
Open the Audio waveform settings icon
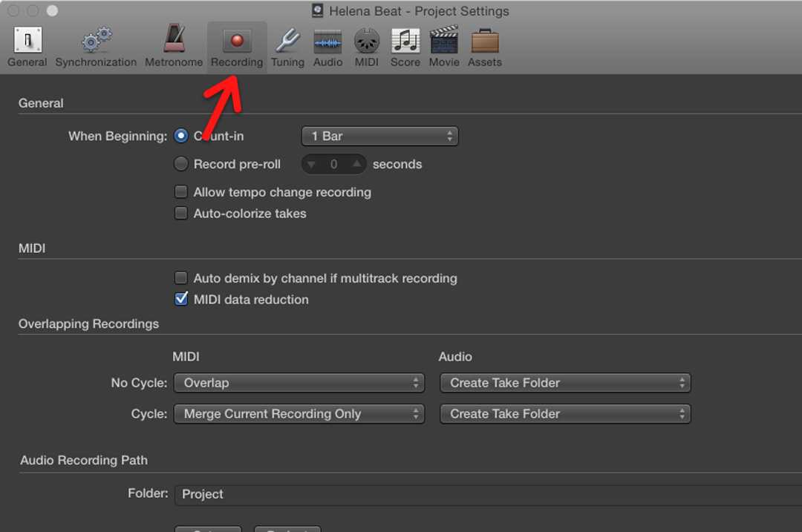click(x=327, y=42)
